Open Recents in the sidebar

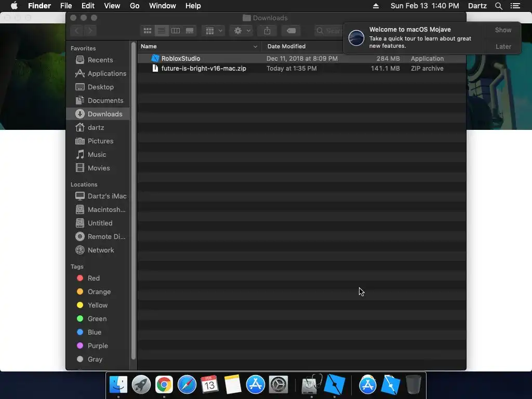pyautogui.click(x=98, y=60)
